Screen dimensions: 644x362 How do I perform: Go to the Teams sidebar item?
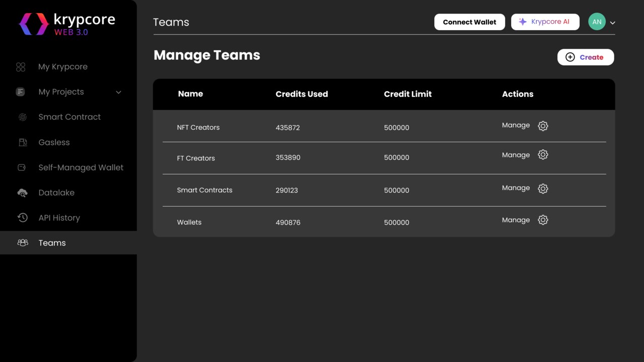pos(52,243)
